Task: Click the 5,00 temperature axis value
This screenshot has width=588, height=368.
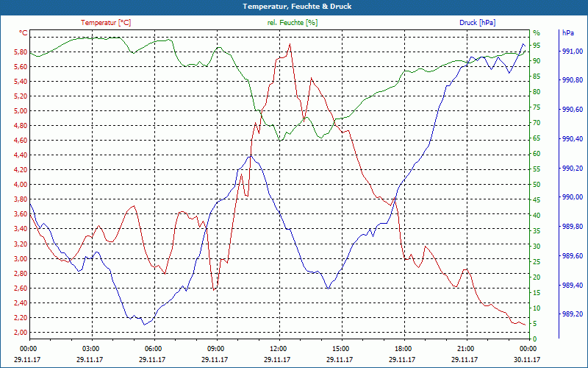Action: (21, 111)
